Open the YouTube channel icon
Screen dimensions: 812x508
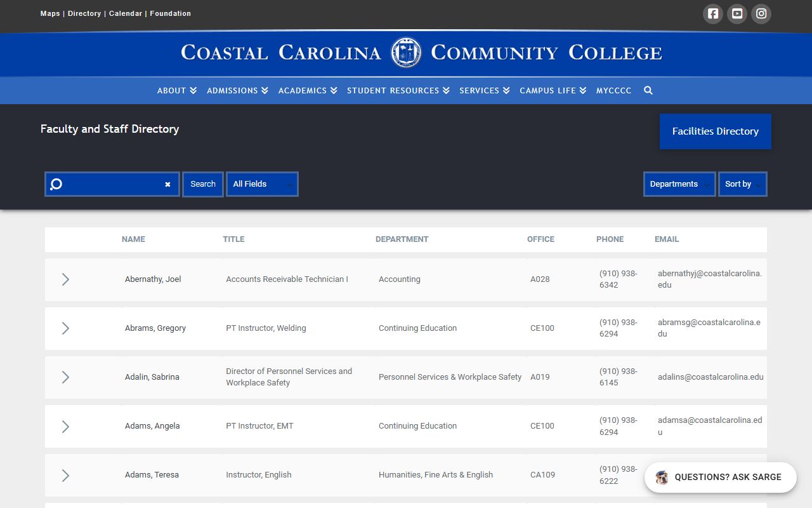point(737,13)
